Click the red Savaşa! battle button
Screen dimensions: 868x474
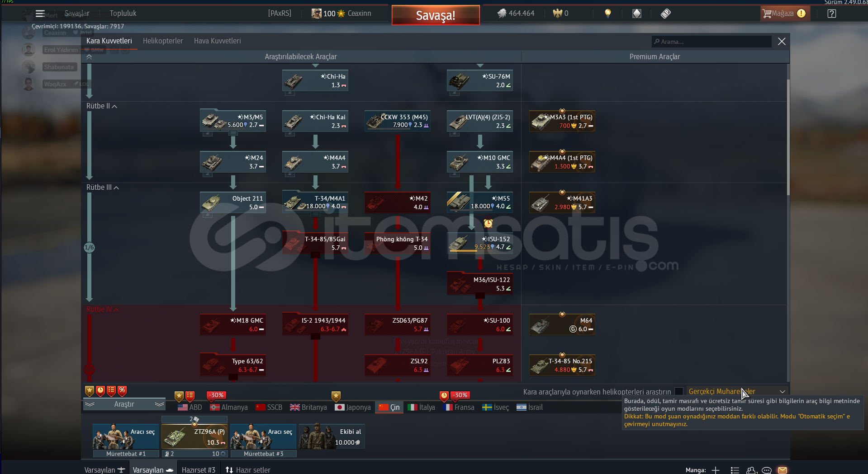[436, 15]
